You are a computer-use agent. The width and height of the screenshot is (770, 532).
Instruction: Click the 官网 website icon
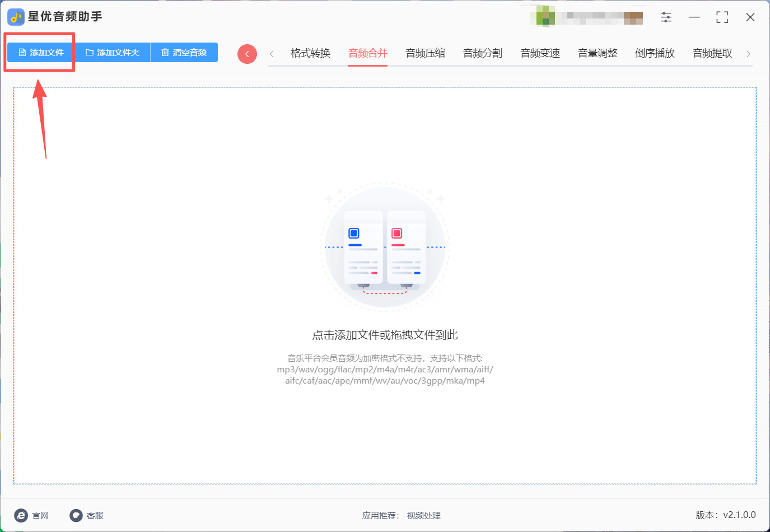click(21, 515)
